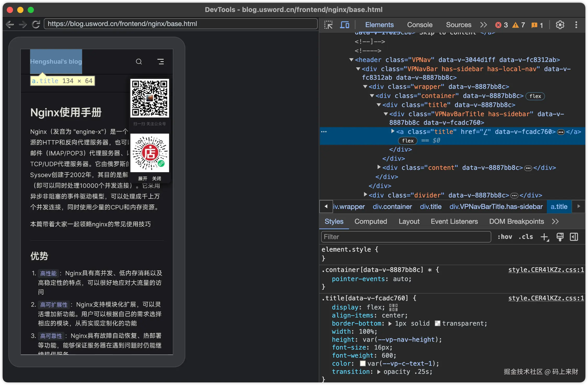This screenshot has height=385, width=588.
Task: Add new style rule plus icon
Action: (x=544, y=237)
